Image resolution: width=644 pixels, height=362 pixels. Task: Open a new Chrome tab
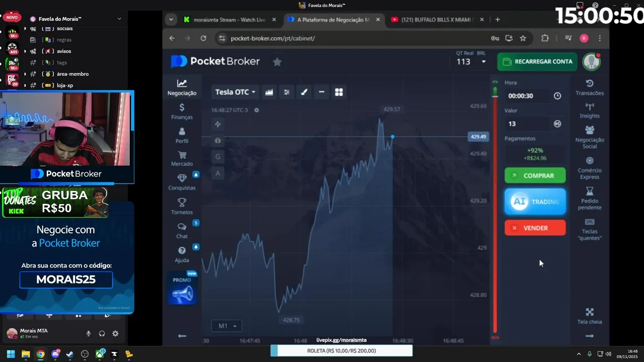[498, 20]
